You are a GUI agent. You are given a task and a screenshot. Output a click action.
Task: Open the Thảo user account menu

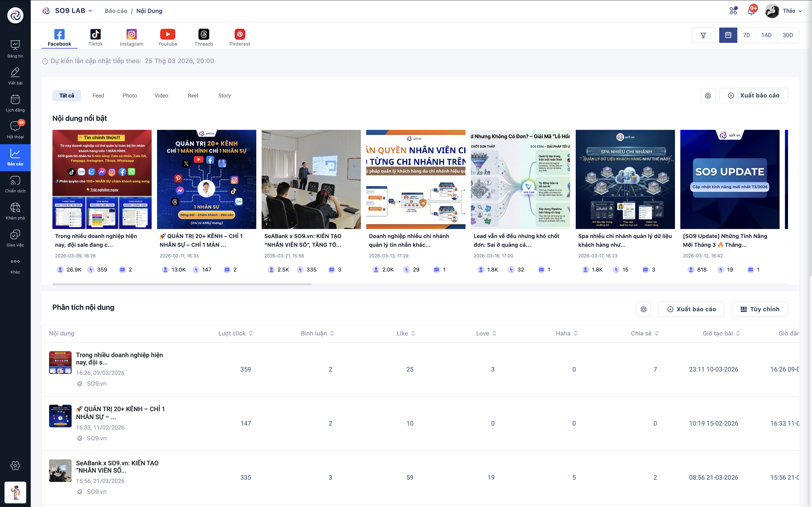click(x=783, y=11)
